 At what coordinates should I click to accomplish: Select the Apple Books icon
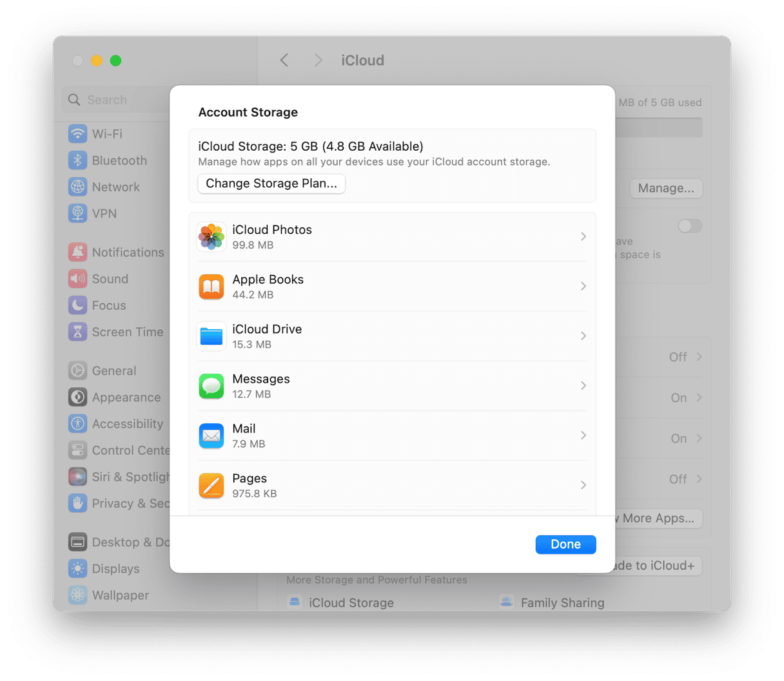pyautogui.click(x=211, y=286)
